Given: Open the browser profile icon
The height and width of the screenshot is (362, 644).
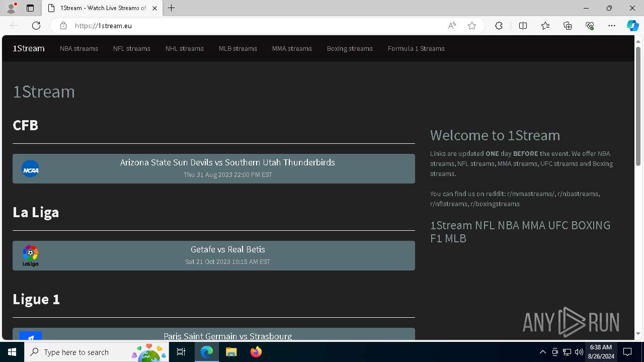Looking at the screenshot, I should 11,8.
